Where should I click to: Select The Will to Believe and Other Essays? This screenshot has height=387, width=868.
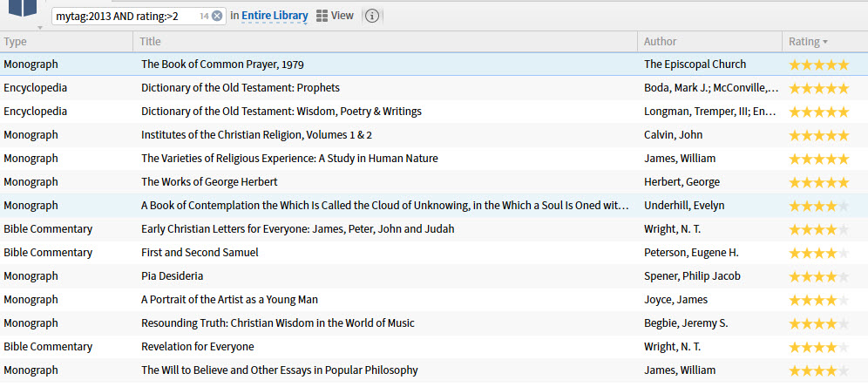[x=280, y=370]
